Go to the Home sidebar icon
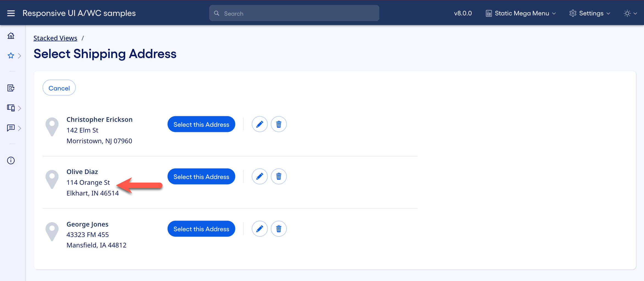 pyautogui.click(x=11, y=35)
